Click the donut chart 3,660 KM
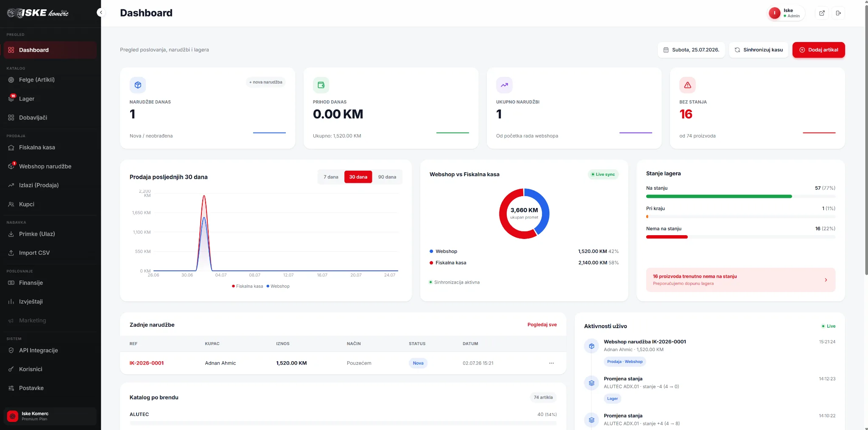Viewport: 868px width, 430px height. pos(524,214)
